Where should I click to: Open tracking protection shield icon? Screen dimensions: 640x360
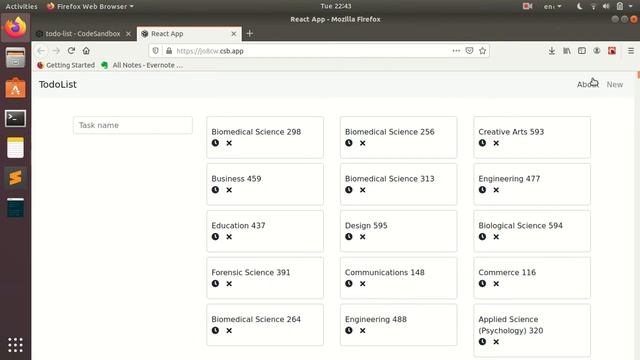tap(156, 51)
